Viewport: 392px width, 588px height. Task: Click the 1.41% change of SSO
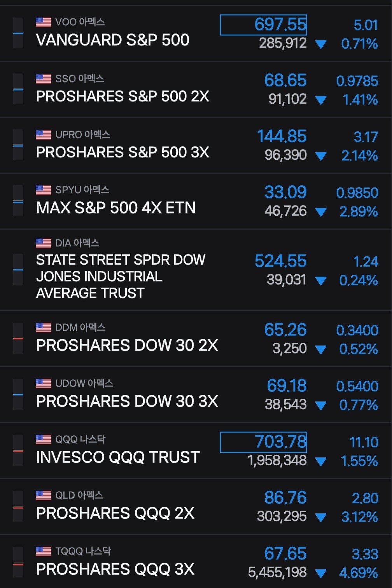360,100
